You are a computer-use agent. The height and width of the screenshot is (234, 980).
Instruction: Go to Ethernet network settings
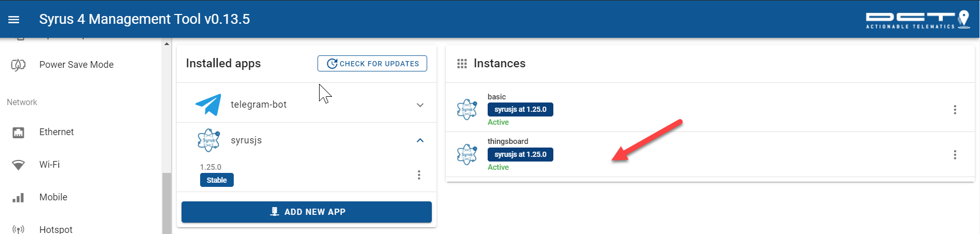coord(56,132)
